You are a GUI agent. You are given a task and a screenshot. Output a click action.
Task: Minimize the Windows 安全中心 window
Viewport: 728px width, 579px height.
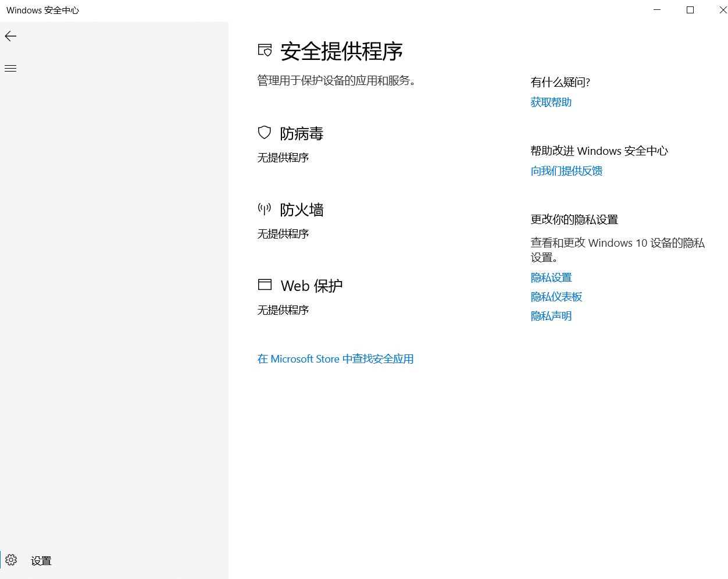point(657,10)
